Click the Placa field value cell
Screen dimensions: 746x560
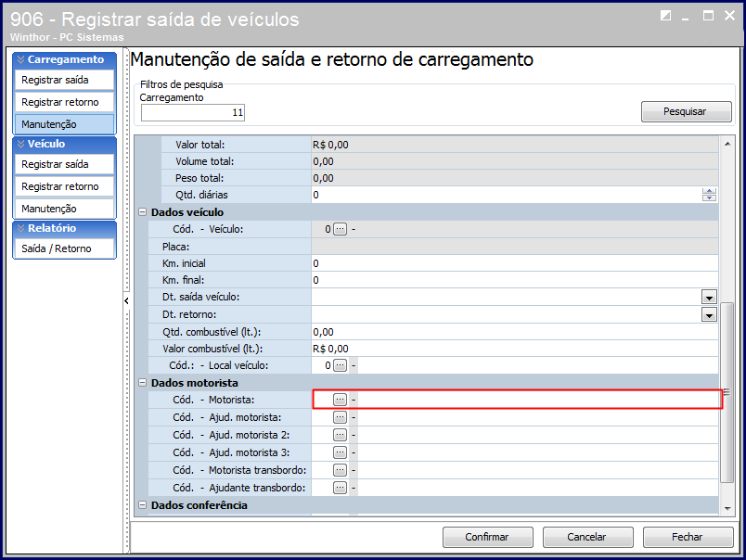[x=514, y=247]
